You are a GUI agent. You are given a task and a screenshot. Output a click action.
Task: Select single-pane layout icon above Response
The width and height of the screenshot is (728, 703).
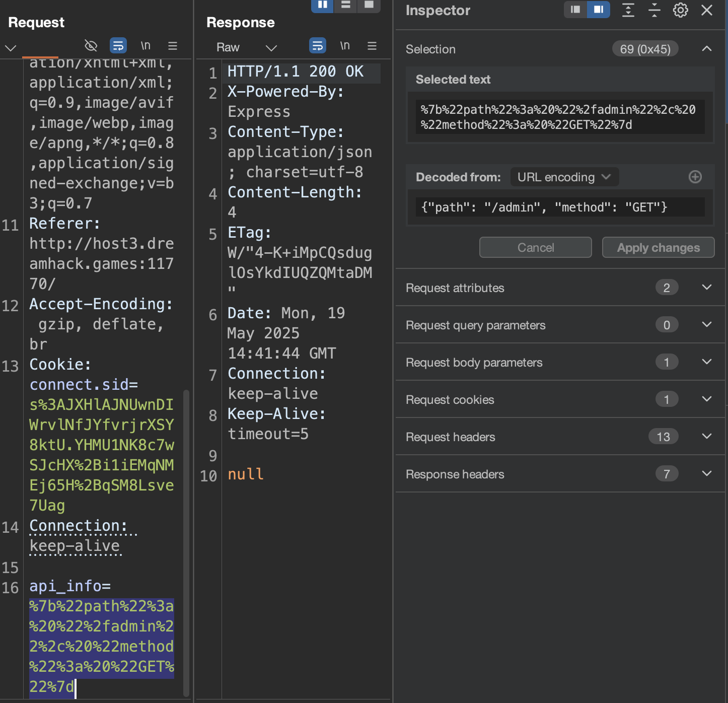click(x=369, y=5)
